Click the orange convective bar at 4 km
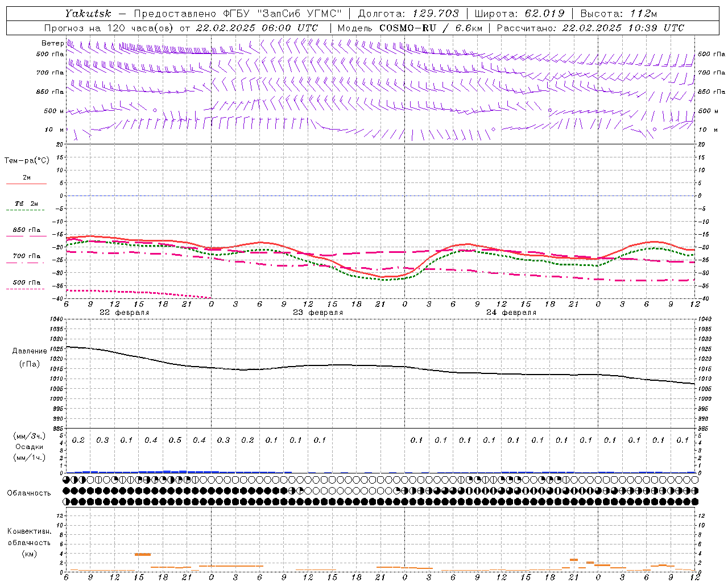Image resolution: width=728 pixels, height=582 pixels. pos(143,554)
